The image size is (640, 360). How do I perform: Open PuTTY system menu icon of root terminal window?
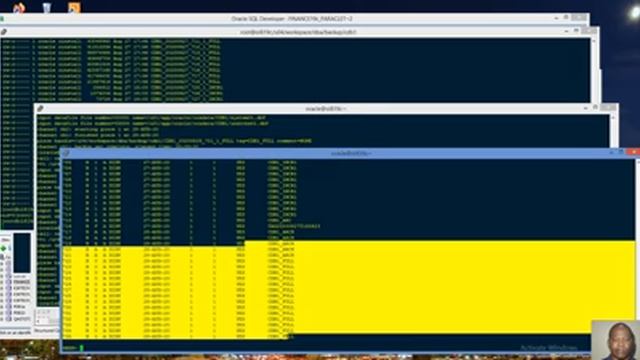click(4, 32)
